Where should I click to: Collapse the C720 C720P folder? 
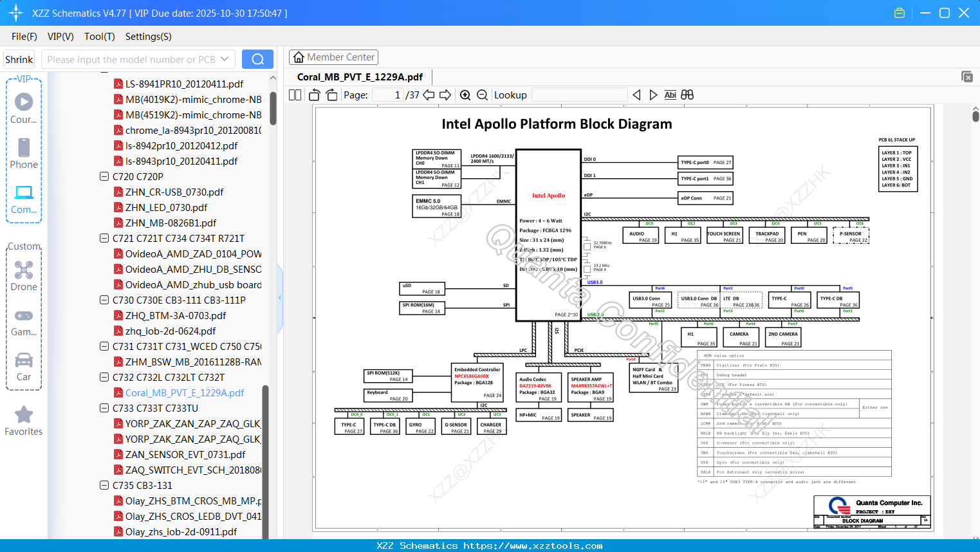pyautogui.click(x=104, y=176)
